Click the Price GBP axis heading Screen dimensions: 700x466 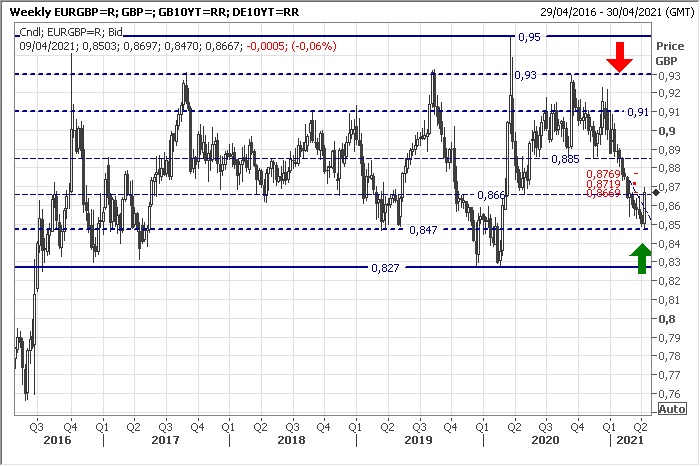[x=669, y=53]
